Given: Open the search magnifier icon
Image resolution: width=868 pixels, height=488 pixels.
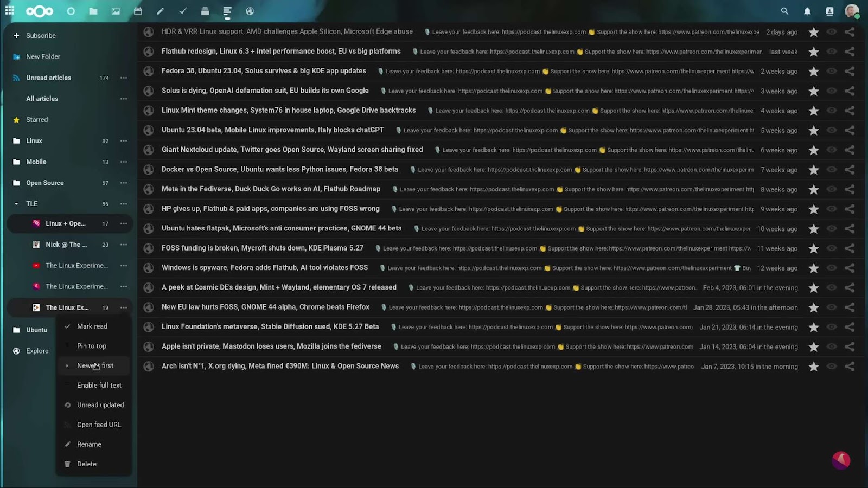Looking at the screenshot, I should [784, 11].
